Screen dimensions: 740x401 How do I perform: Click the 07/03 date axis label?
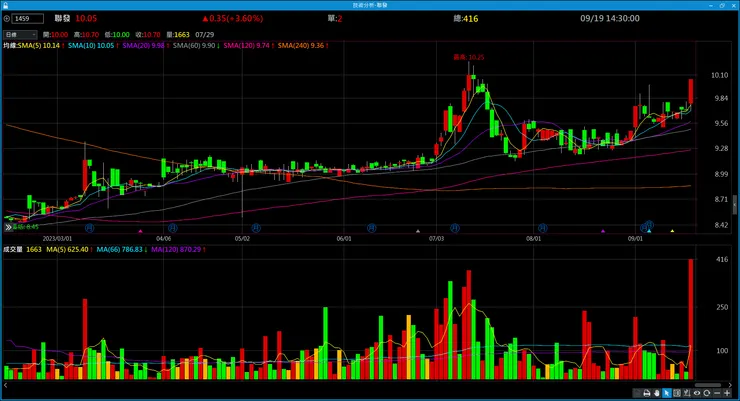click(x=436, y=239)
